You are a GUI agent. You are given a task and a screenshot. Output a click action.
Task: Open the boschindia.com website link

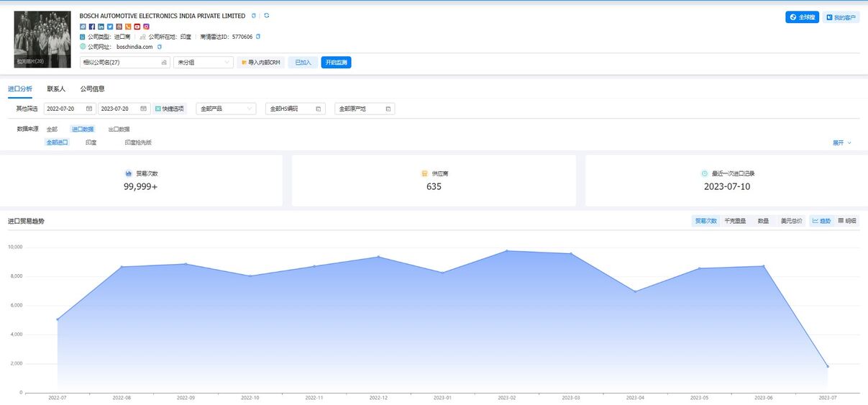point(134,47)
